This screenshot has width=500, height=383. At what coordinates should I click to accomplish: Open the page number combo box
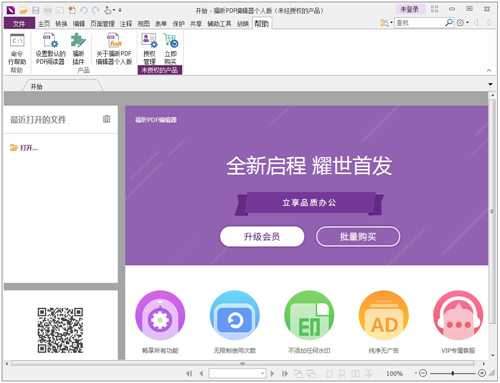pos(237,373)
